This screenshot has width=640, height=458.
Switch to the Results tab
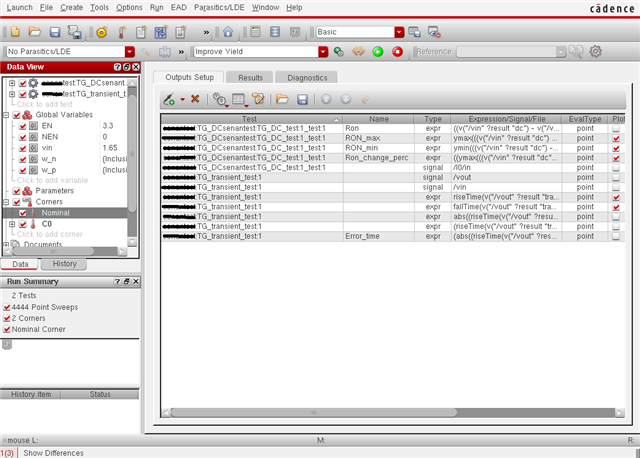click(x=250, y=78)
